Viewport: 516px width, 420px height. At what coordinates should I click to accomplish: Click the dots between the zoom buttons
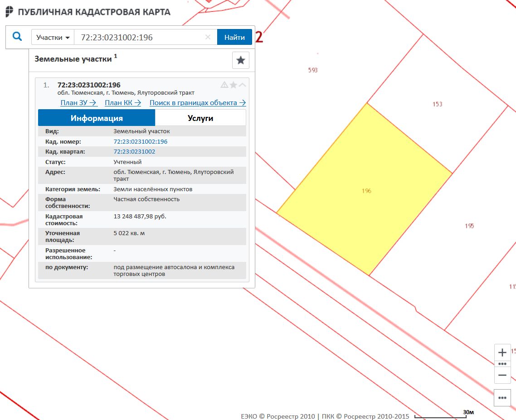click(502, 364)
